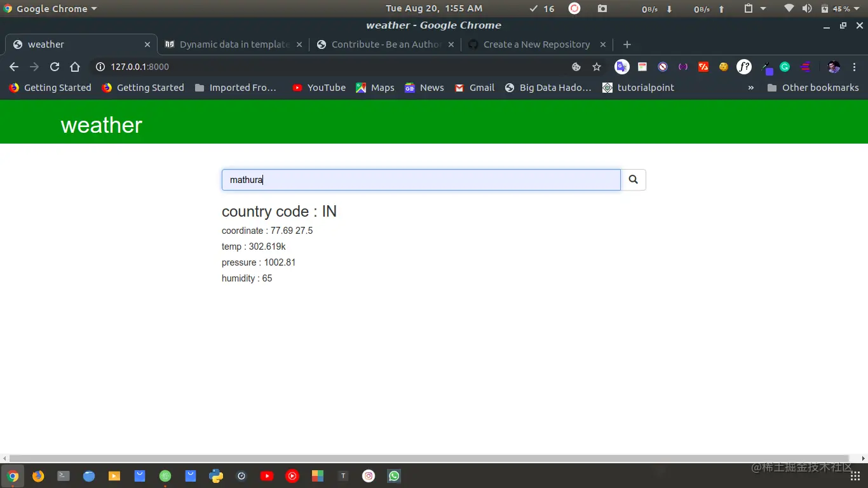868x488 pixels.
Task: Open the tutorialpoint bookmark
Action: pyautogui.click(x=638, y=88)
